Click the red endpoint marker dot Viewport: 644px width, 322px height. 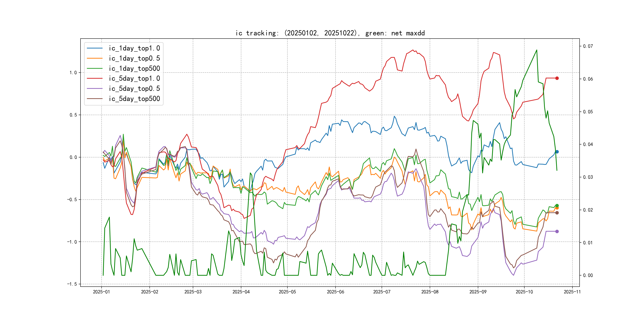[557, 78]
